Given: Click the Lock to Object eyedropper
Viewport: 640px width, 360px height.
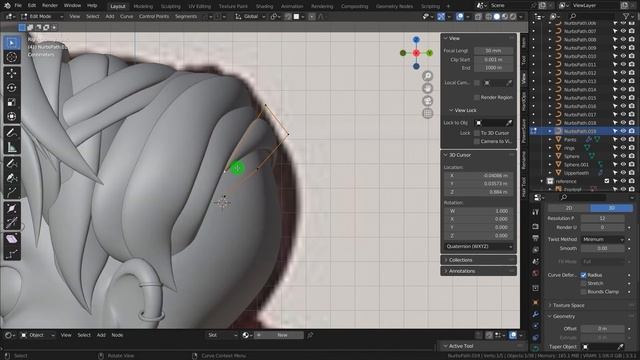Looking at the screenshot, I should coord(509,123).
